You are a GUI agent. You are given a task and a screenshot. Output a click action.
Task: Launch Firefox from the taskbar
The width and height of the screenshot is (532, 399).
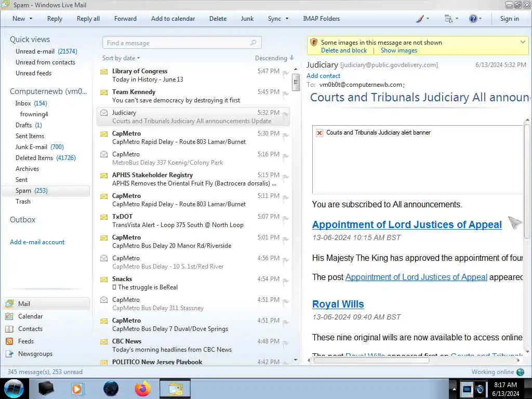tap(143, 389)
